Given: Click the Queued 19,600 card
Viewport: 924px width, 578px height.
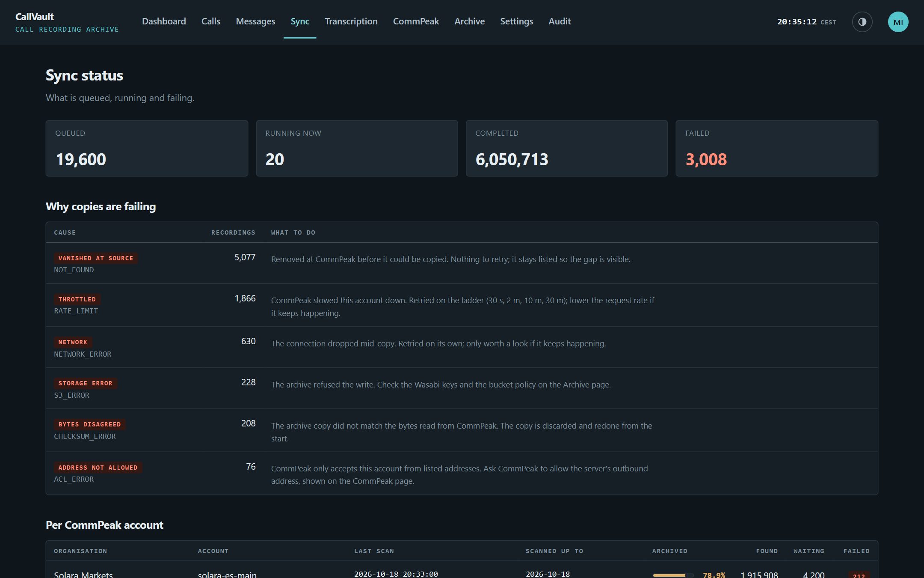Looking at the screenshot, I should 147,148.
